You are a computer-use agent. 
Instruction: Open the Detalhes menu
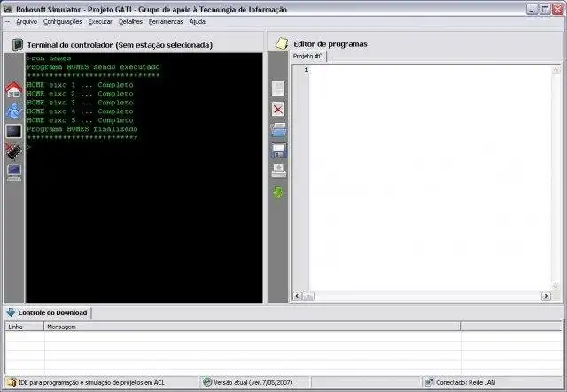pyautogui.click(x=130, y=21)
